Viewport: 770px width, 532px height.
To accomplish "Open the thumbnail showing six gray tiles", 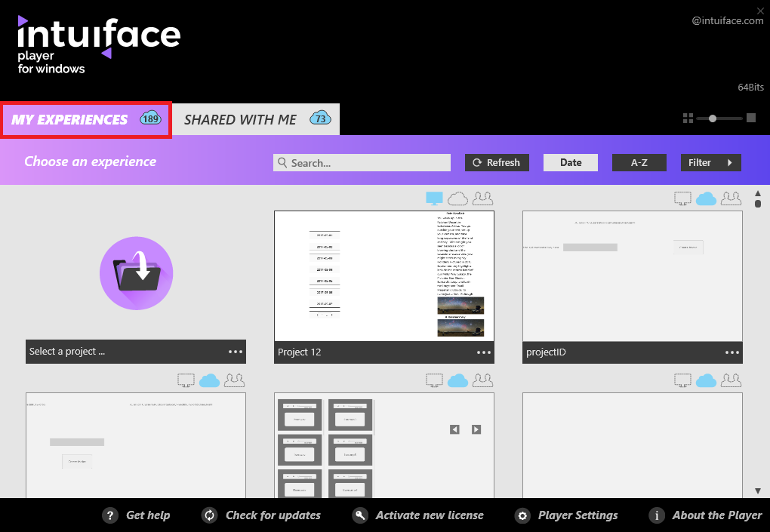I will click(x=384, y=445).
